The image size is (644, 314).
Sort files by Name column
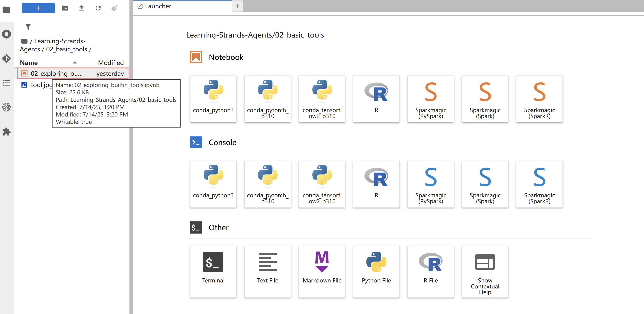[49, 63]
